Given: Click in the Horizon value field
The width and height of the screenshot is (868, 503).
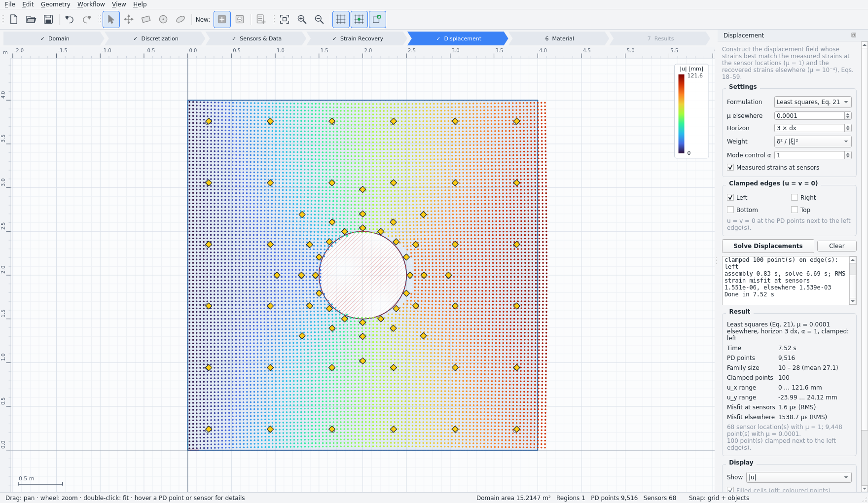Looking at the screenshot, I should point(809,128).
